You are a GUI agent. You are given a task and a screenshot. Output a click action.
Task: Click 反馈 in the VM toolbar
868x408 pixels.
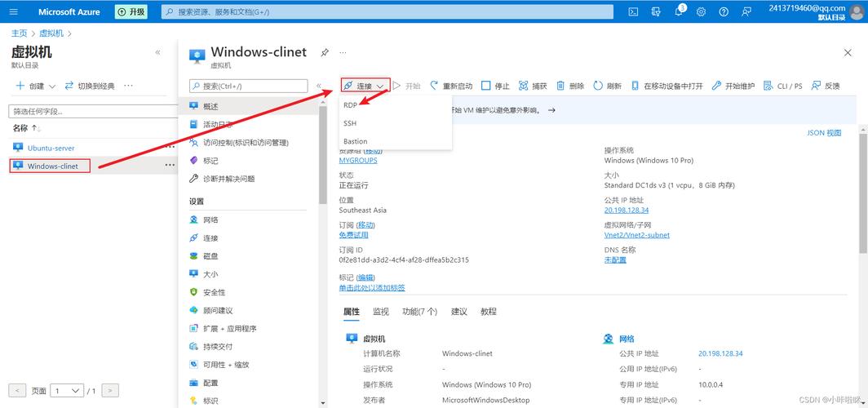(826, 86)
